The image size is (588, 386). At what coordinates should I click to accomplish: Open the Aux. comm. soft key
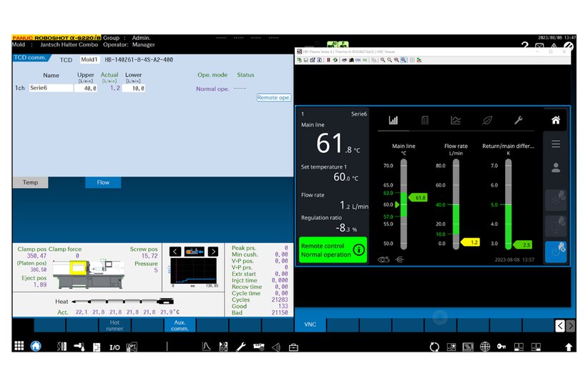180,325
